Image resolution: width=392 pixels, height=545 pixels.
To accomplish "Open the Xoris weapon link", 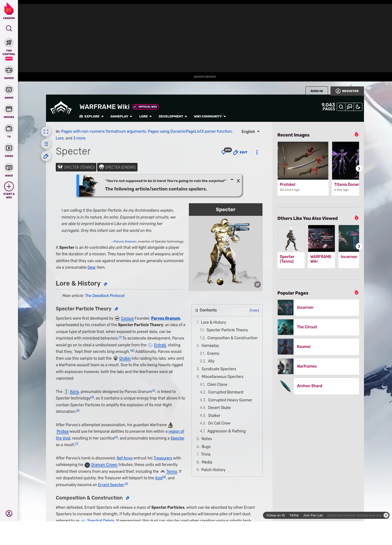I will [x=74, y=392].
